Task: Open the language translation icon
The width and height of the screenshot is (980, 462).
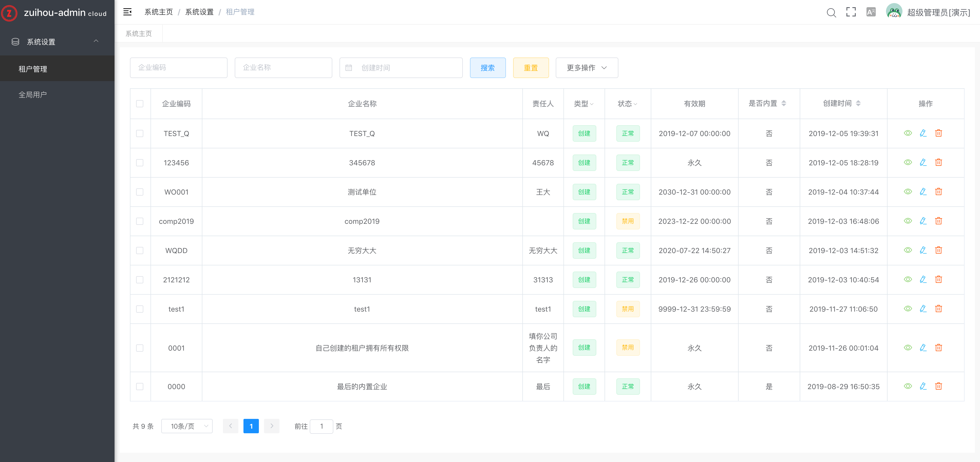Action: (871, 12)
